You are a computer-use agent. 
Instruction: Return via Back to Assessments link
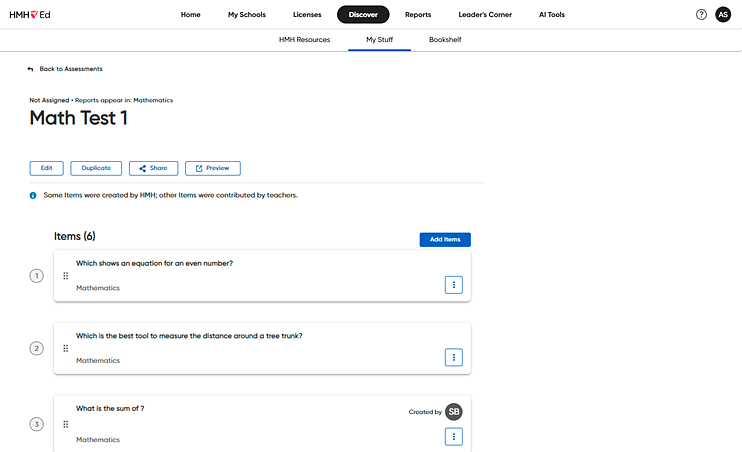(x=71, y=69)
